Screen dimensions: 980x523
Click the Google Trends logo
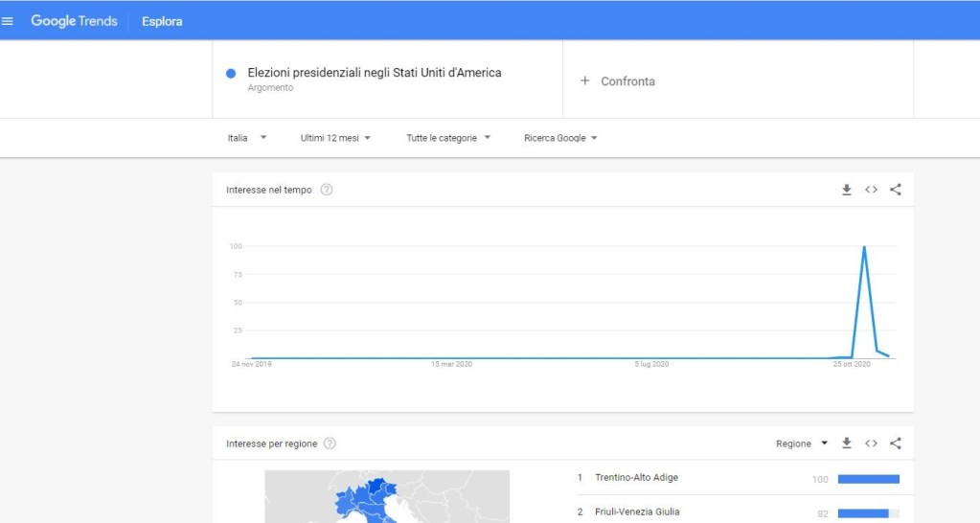click(74, 21)
